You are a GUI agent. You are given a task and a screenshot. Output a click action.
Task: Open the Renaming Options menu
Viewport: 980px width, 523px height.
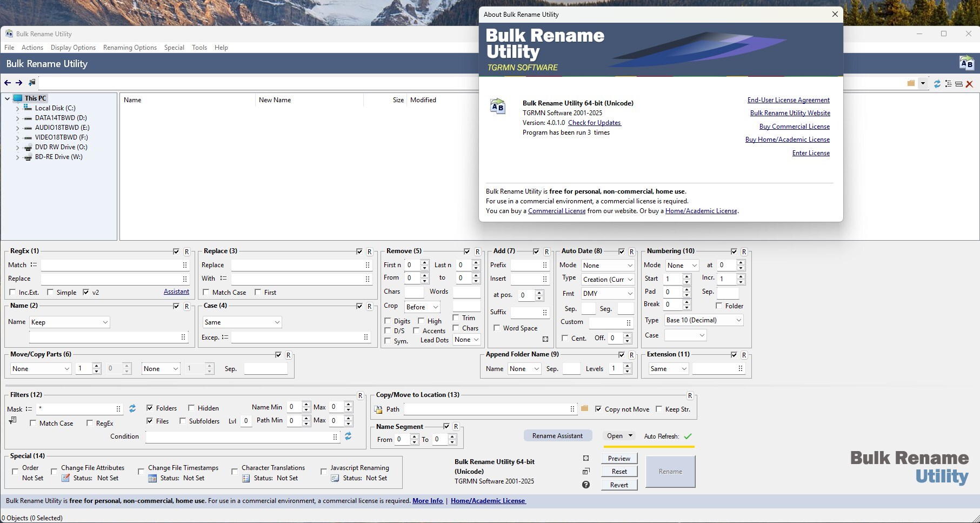point(130,48)
